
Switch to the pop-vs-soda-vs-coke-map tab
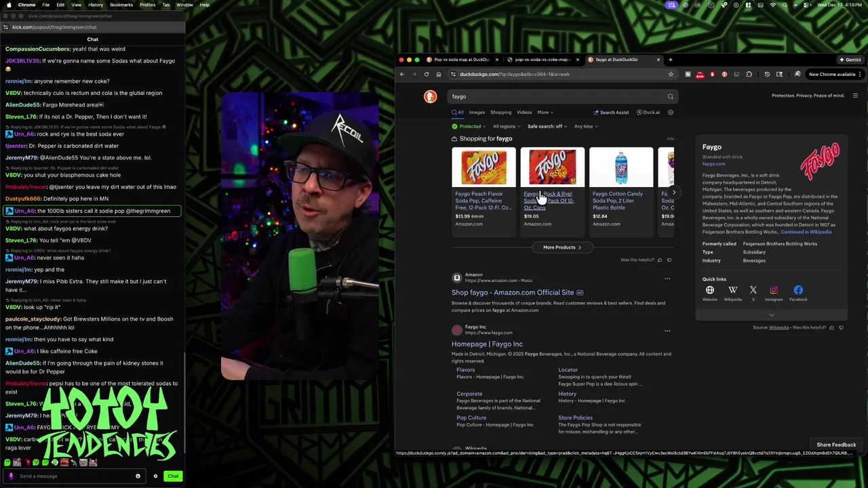pos(541,60)
